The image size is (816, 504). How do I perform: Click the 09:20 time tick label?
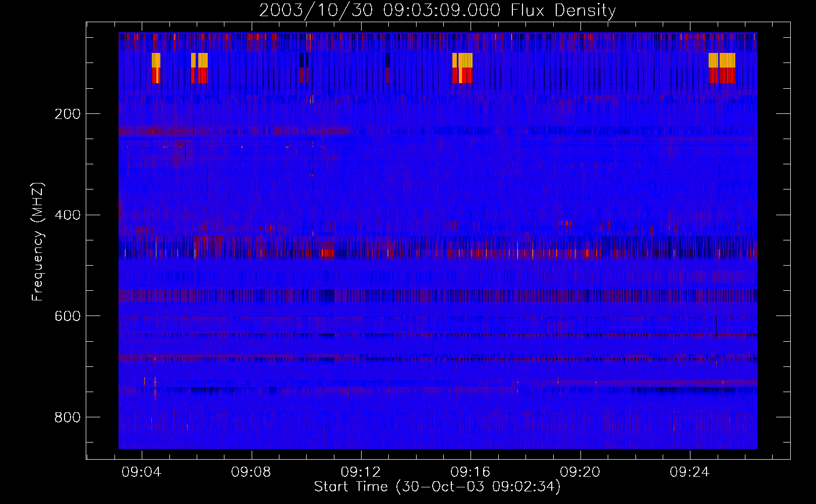pyautogui.click(x=580, y=472)
